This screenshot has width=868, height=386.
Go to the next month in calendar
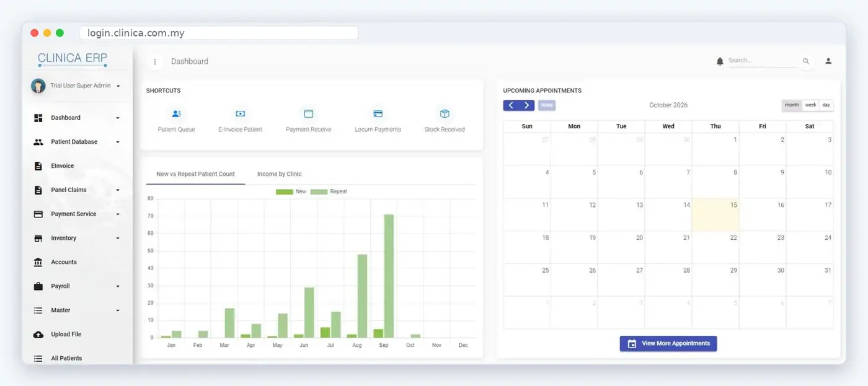pos(527,105)
